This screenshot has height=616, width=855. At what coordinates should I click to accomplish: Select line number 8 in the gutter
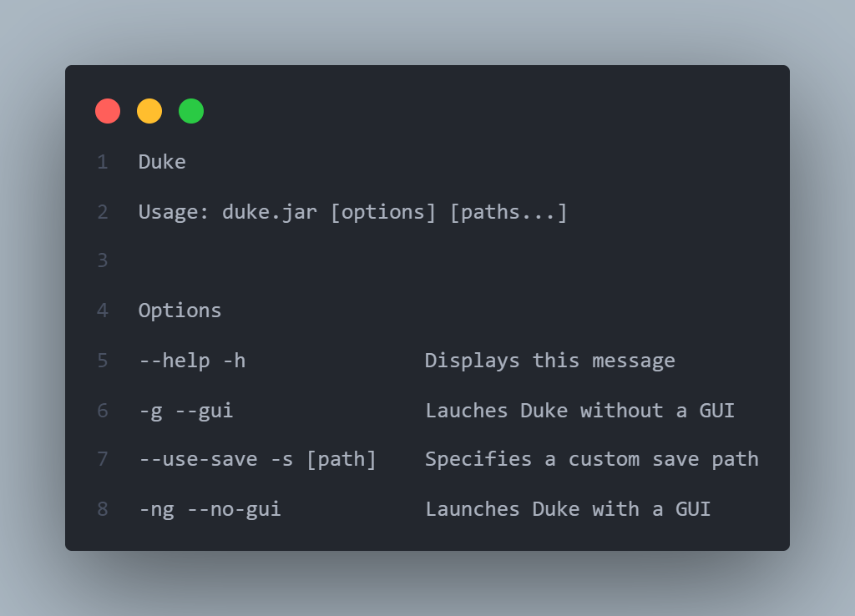(103, 509)
